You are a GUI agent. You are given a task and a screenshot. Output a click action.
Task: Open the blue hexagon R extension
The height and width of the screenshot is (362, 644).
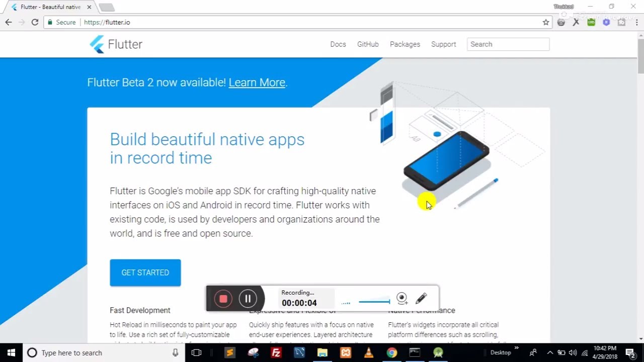click(606, 22)
